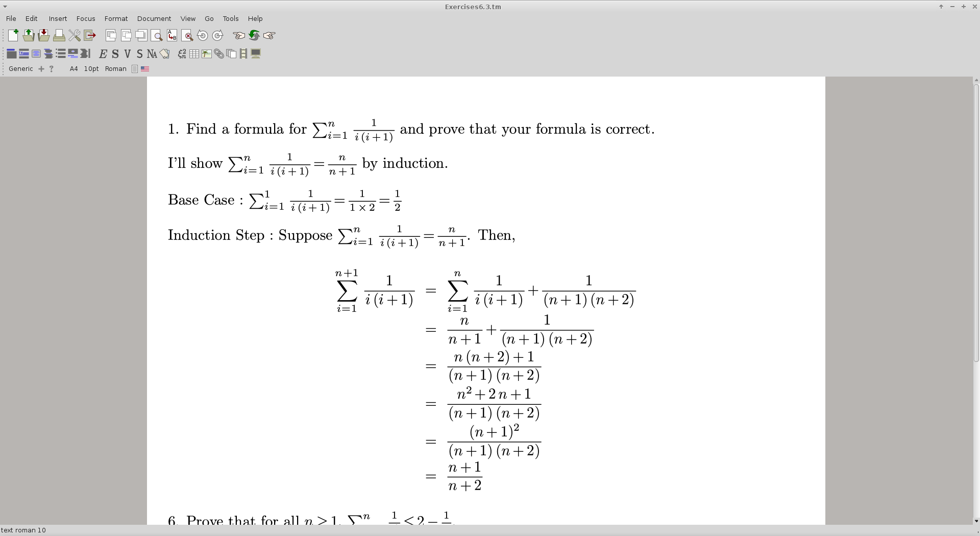
Task: Click the Insert fold/switch pages icon
Action: coord(231,54)
